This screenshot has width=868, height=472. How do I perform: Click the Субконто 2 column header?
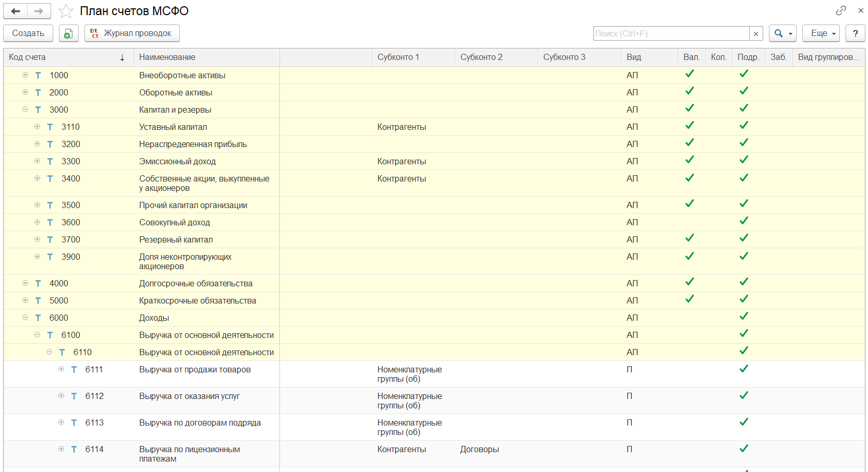coord(496,57)
